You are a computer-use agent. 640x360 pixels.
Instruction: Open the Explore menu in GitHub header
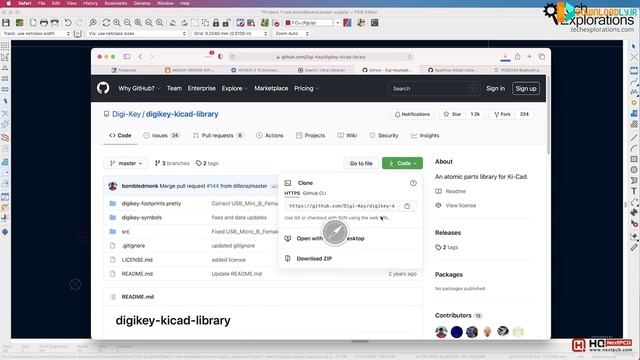234,88
